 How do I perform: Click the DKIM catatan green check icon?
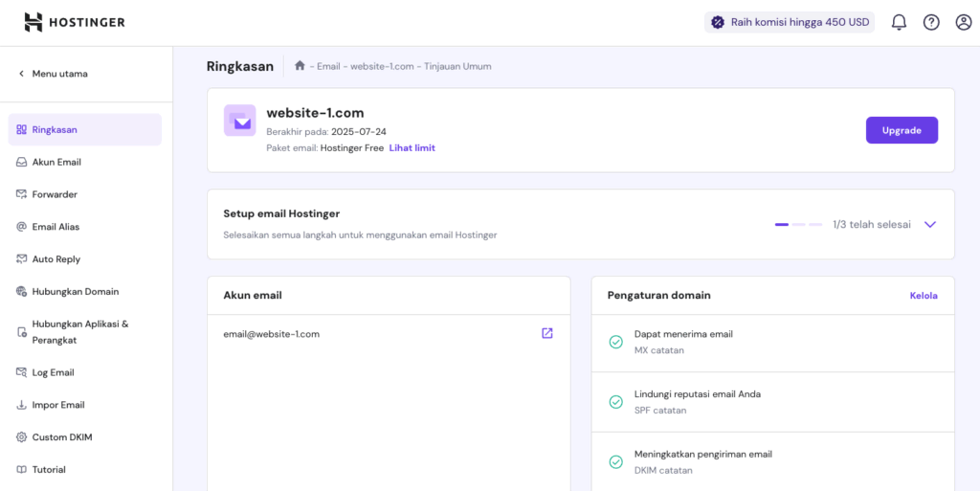(x=616, y=461)
